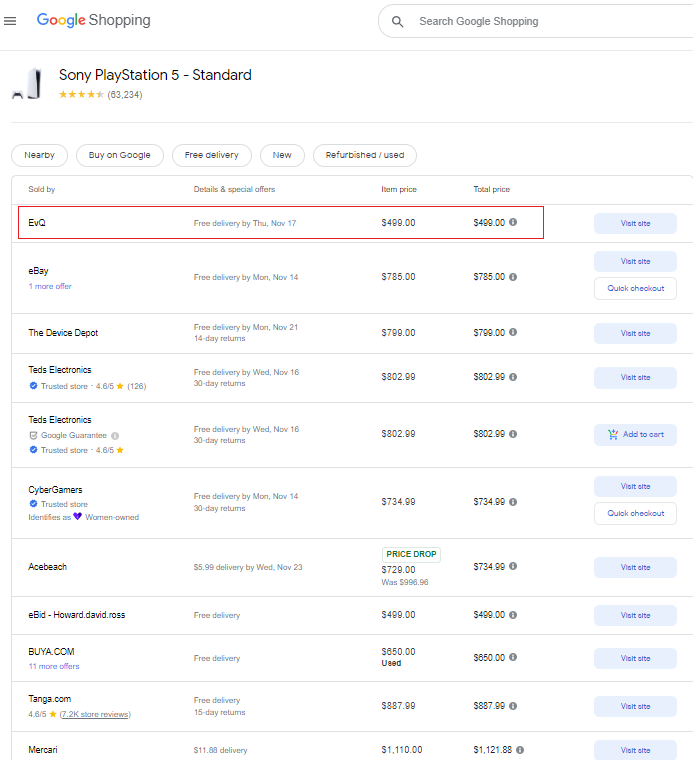Click the Google Shopping logo
The height and width of the screenshot is (760, 693).
(94, 20)
